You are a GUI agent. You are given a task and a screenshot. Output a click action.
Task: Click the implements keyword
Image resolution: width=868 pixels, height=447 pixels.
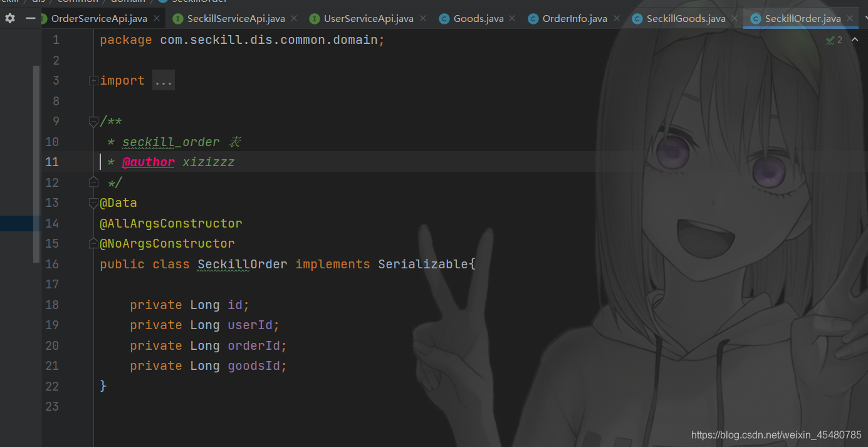pos(333,264)
